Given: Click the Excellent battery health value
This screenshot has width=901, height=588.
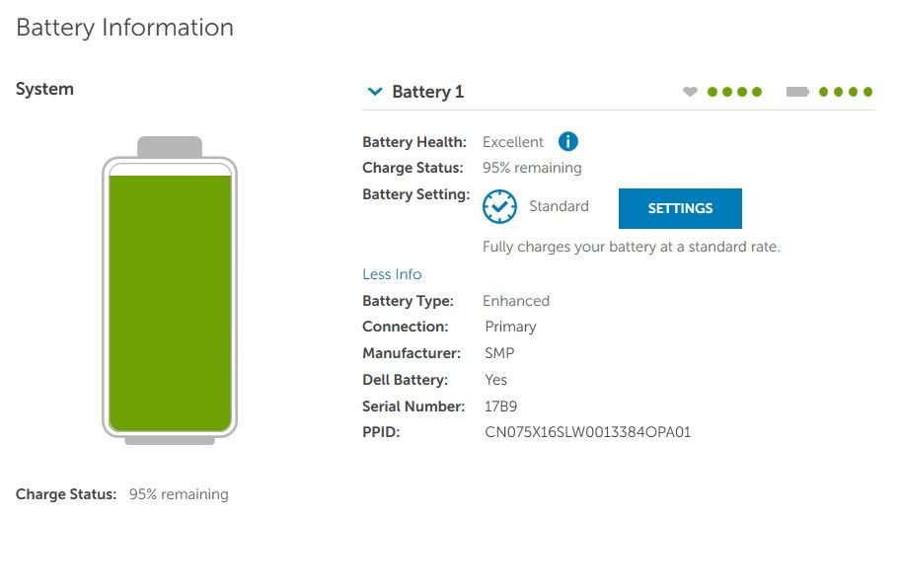Looking at the screenshot, I should click(x=512, y=142).
